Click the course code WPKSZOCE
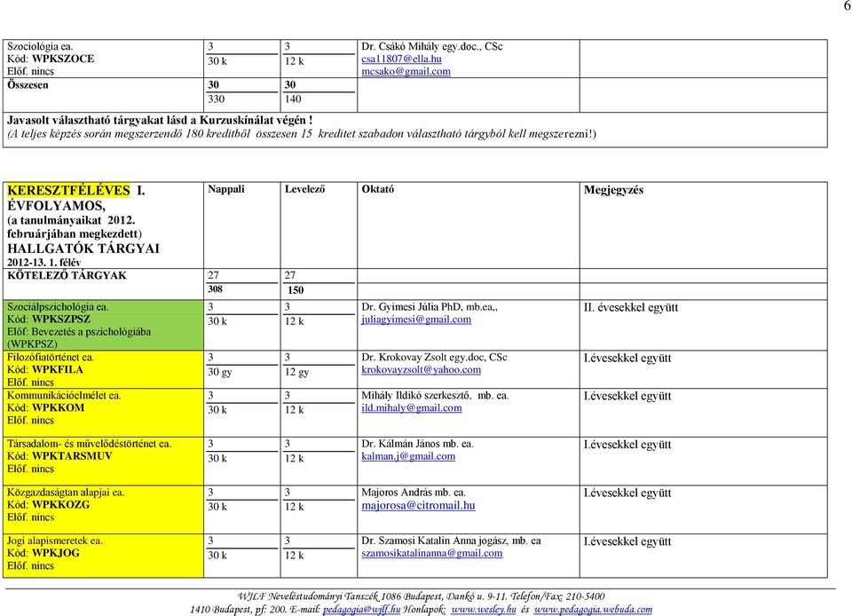 pos(63,59)
